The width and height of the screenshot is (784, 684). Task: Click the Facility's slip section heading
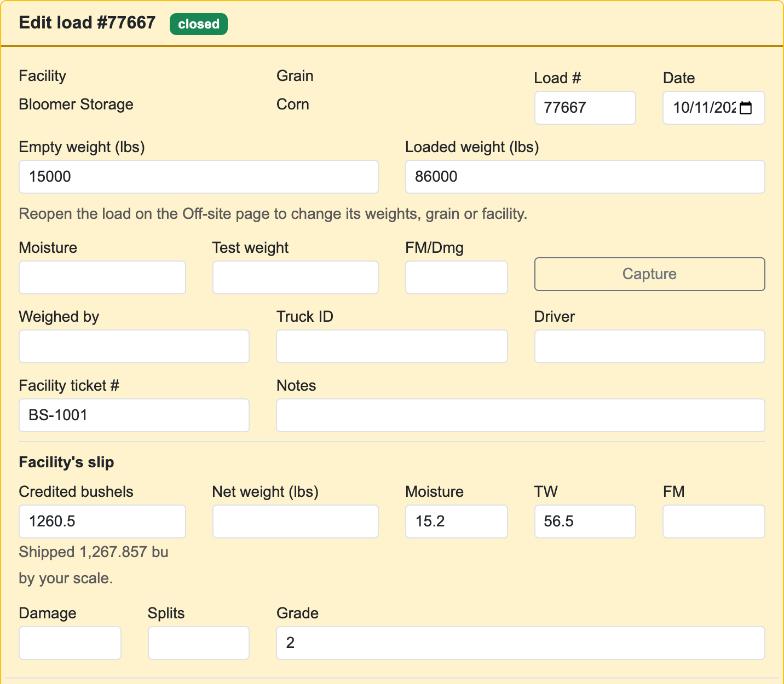point(66,462)
